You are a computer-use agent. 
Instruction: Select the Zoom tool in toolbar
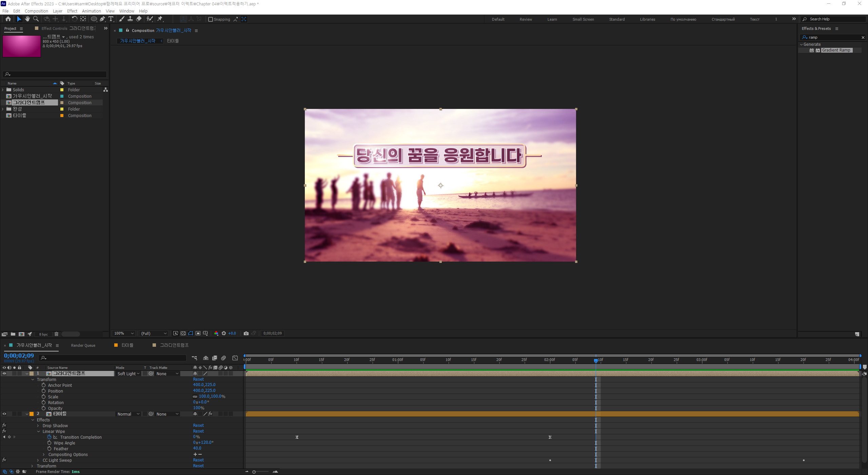(x=36, y=19)
